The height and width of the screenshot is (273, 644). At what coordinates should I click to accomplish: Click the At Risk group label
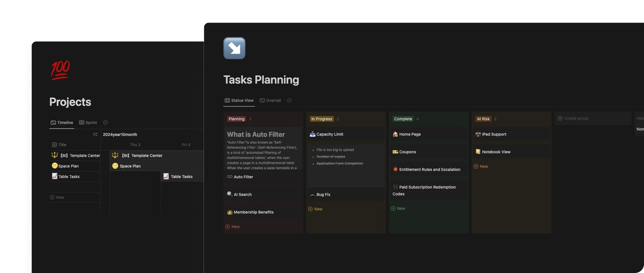click(483, 119)
